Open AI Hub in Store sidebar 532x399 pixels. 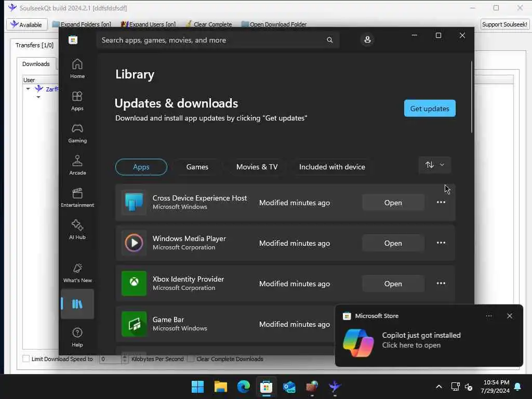tap(77, 230)
